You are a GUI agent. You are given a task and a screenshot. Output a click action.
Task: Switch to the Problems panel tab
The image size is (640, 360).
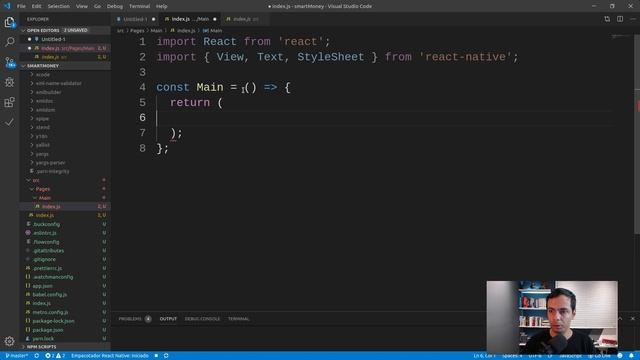[135, 319]
